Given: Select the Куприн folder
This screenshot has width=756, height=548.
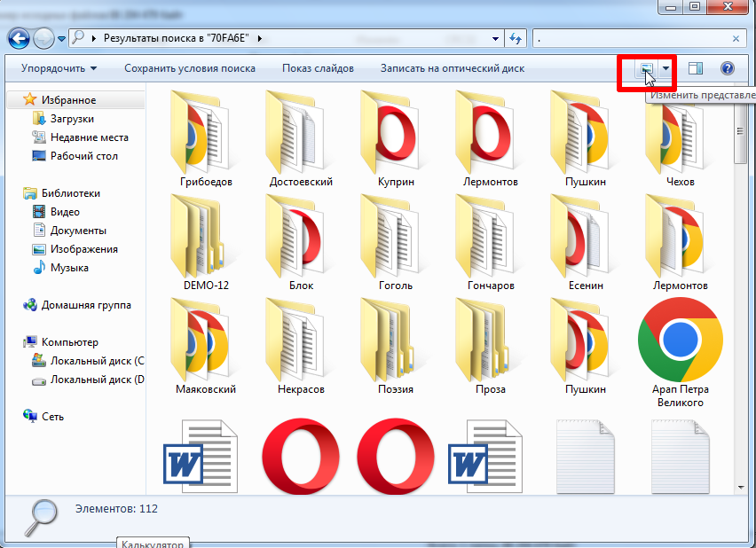Looking at the screenshot, I should click(396, 139).
